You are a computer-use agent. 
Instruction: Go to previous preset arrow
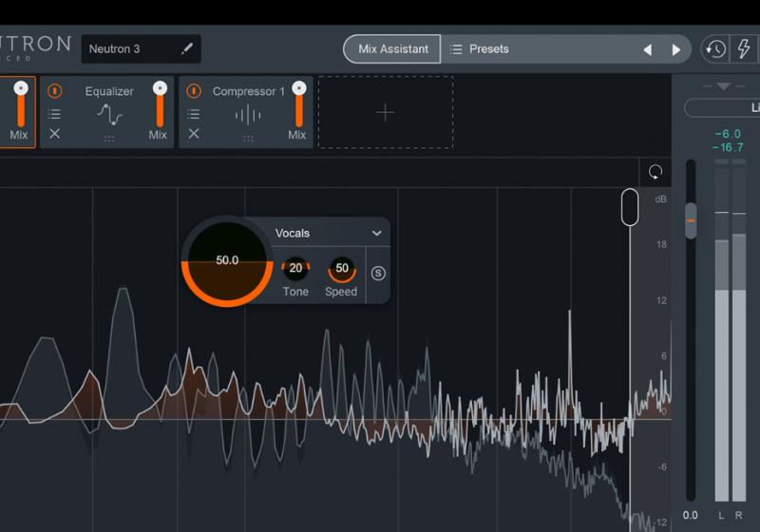pos(648,49)
